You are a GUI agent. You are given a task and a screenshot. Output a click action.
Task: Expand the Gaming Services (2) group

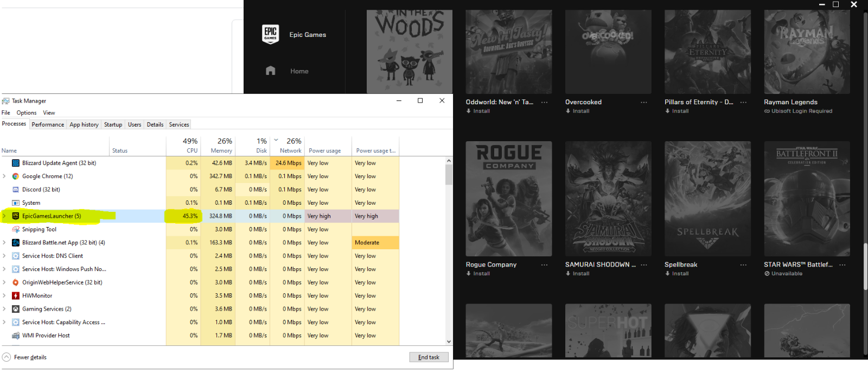point(4,309)
